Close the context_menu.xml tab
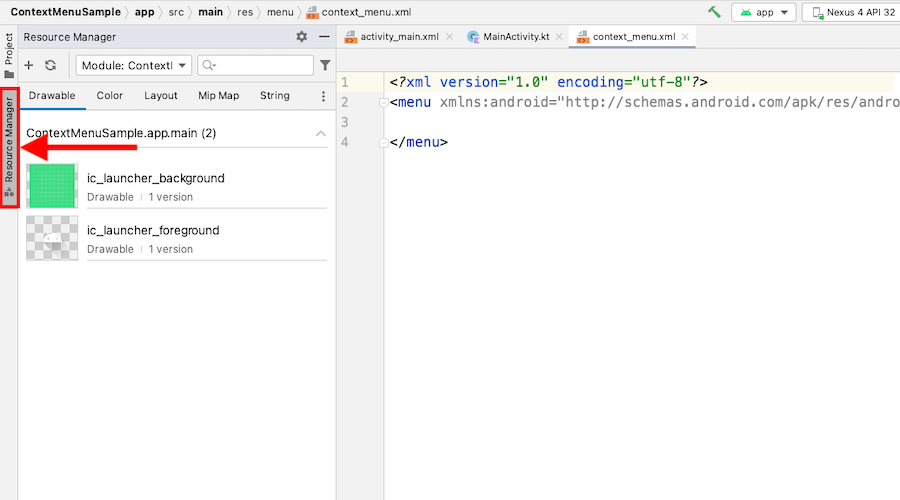The height and width of the screenshot is (500, 900). (x=685, y=37)
